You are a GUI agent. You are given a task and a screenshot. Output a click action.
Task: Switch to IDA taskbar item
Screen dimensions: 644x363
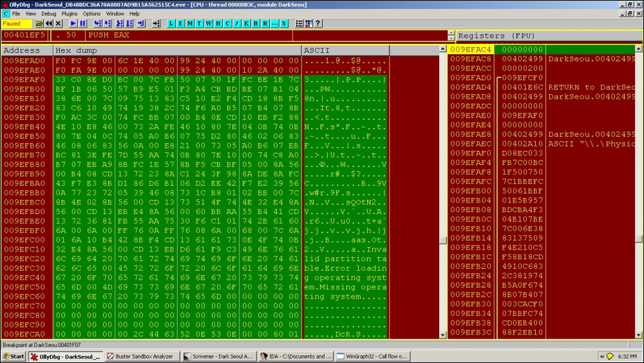296,357
